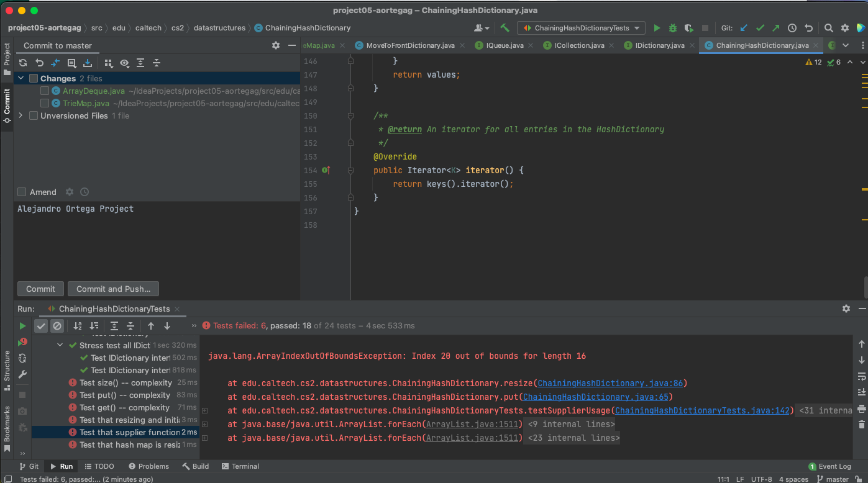Image resolution: width=868 pixels, height=483 pixels.
Task: Run tests with coverage shield icon
Action: pyautogui.click(x=688, y=28)
